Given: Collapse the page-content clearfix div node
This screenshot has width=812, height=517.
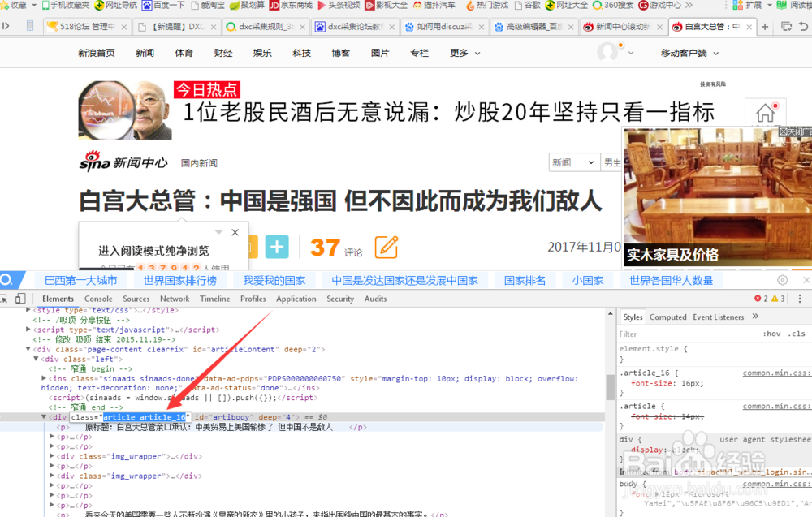Looking at the screenshot, I should click(x=28, y=349).
